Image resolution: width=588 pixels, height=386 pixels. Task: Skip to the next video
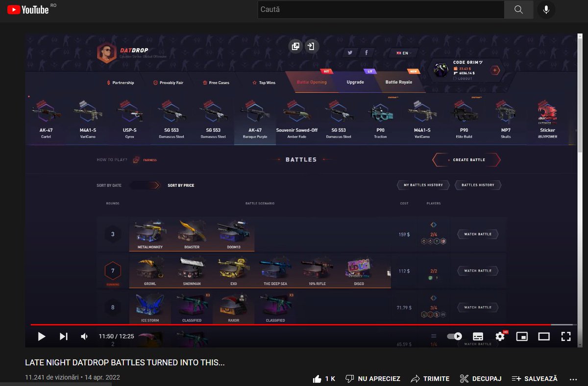[x=63, y=336]
